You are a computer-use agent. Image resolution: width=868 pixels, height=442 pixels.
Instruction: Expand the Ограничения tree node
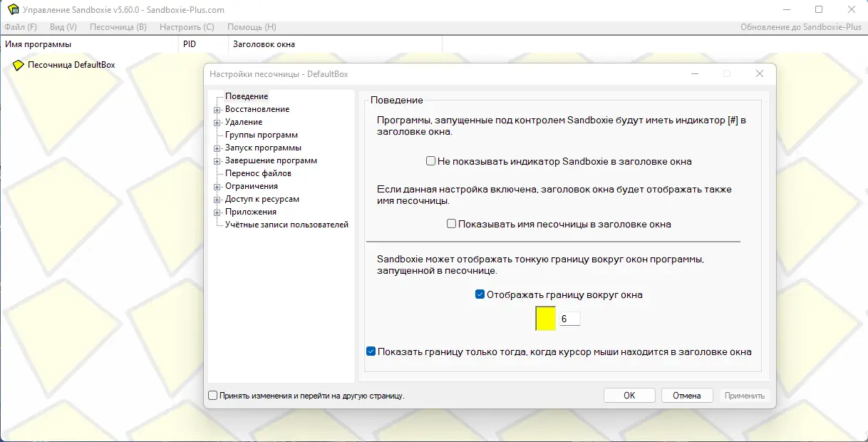[217, 187]
